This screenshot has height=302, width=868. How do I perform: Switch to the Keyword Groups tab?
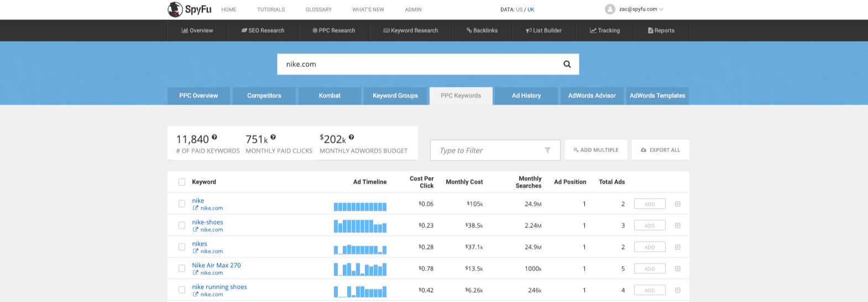pos(395,96)
